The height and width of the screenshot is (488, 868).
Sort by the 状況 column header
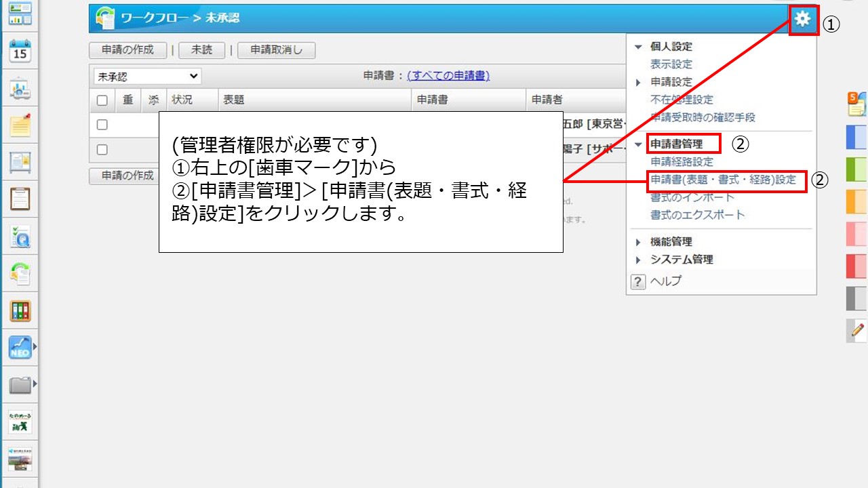[182, 100]
